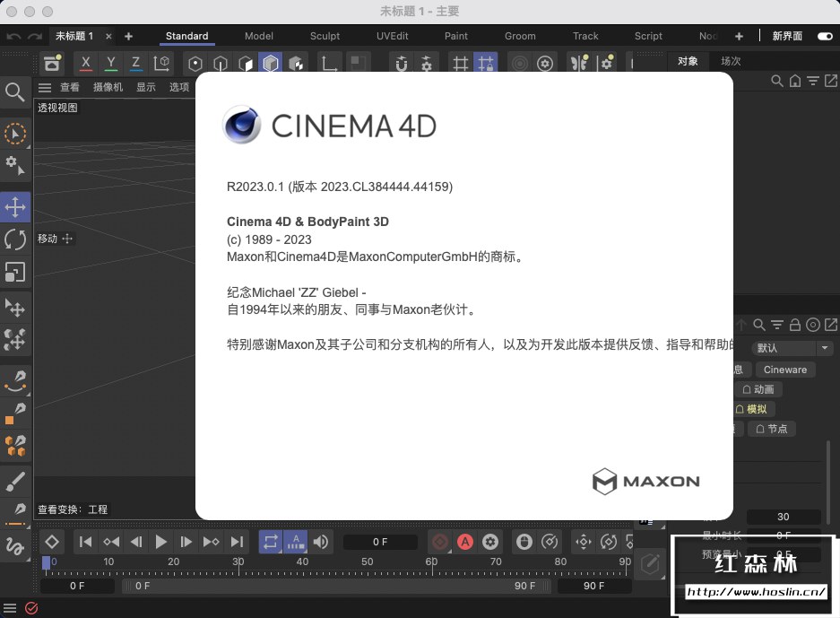
Task: Toggle X axis lock
Action: click(85, 64)
